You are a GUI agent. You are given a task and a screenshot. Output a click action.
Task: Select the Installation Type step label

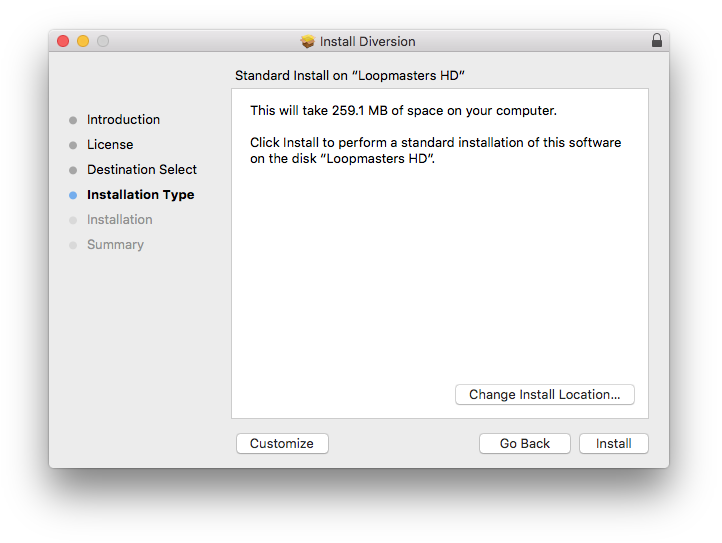[141, 195]
